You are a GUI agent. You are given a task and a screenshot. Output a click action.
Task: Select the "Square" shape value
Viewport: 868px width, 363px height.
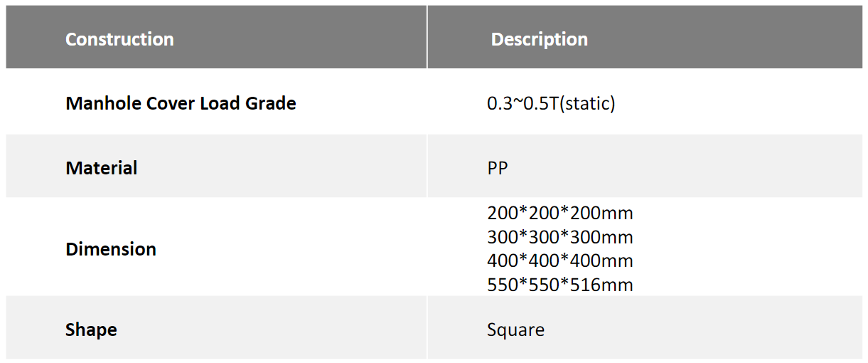click(x=515, y=330)
